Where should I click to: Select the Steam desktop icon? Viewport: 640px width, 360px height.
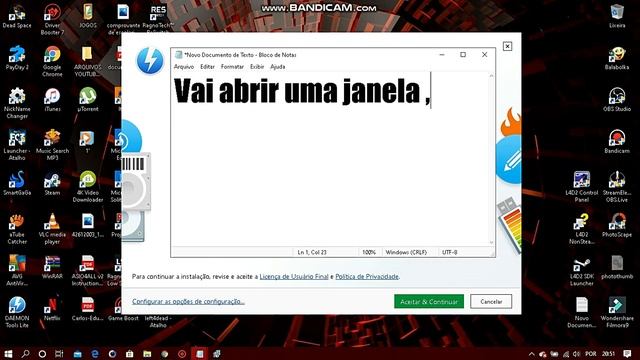(52, 184)
